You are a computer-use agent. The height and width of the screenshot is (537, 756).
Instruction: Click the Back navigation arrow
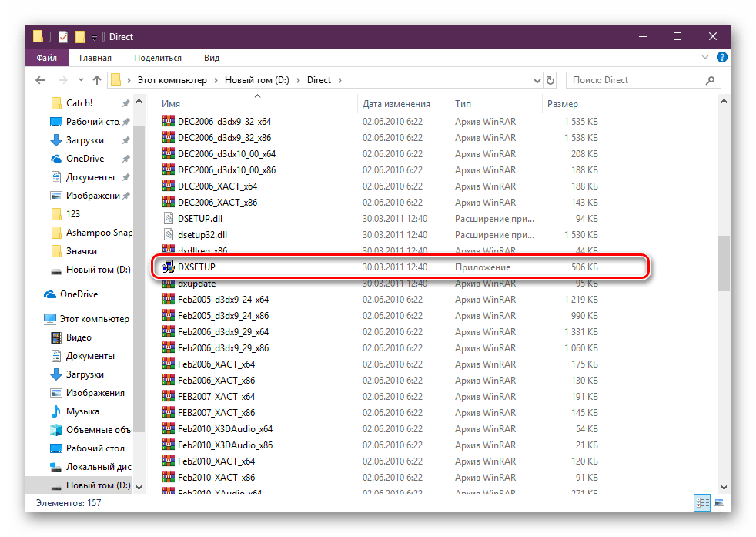[41, 80]
